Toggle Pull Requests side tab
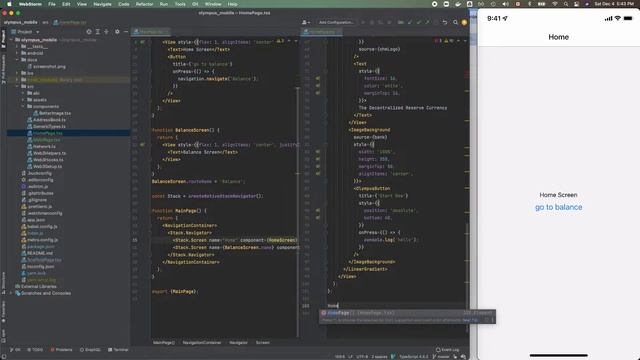Screen dimensions: 640x360 (x=3, y=69)
